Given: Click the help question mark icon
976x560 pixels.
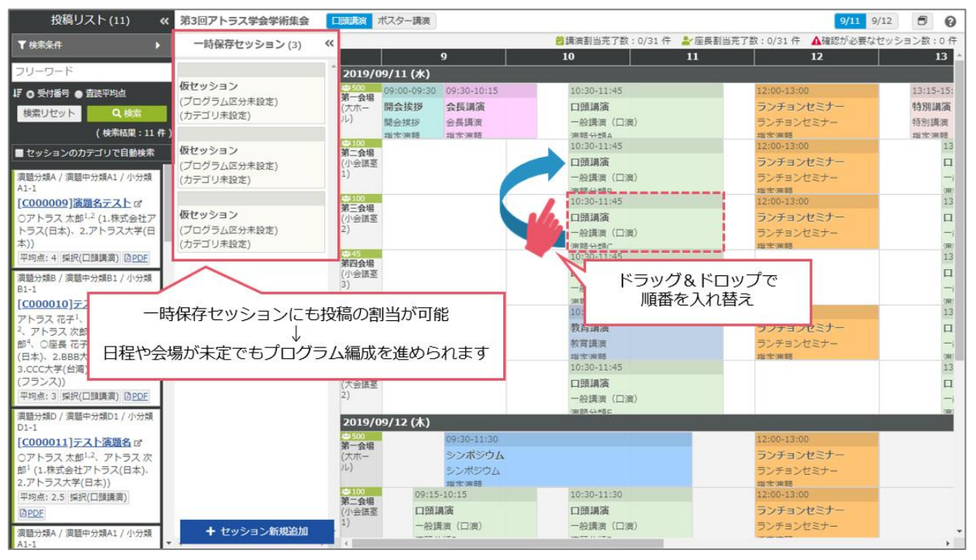Looking at the screenshot, I should pyautogui.click(x=950, y=22).
